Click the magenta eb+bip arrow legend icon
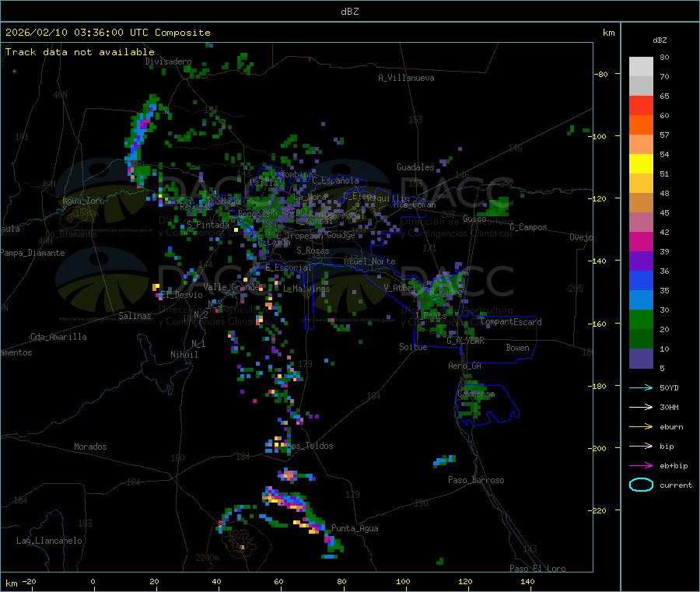This screenshot has height=592, width=700. click(641, 465)
